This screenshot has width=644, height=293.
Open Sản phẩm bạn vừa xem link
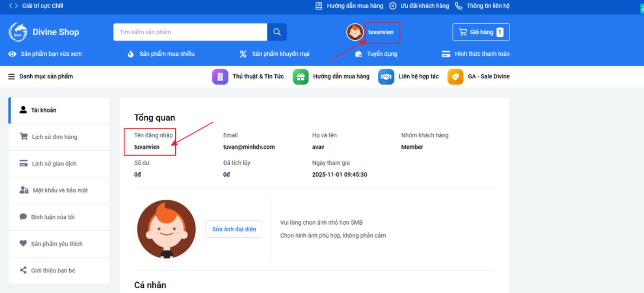tap(51, 54)
